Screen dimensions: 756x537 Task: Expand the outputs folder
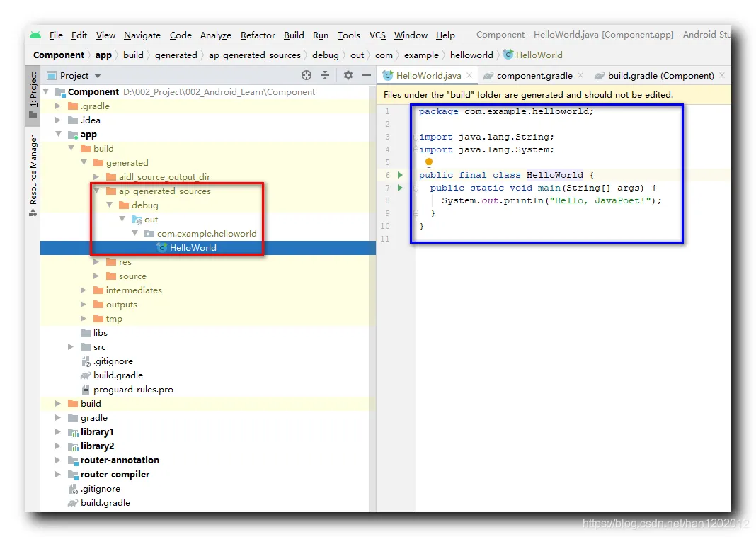click(83, 305)
